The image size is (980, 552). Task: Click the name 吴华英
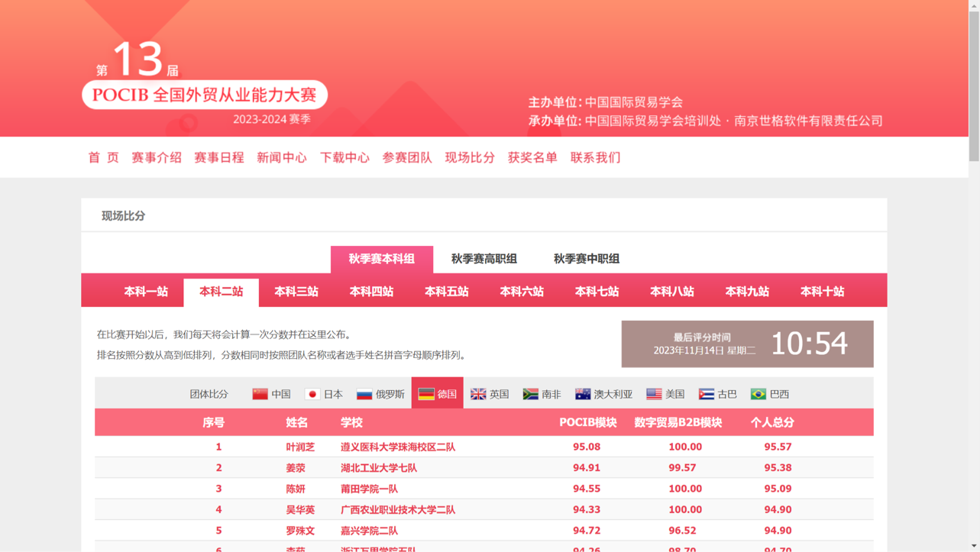[x=300, y=509]
